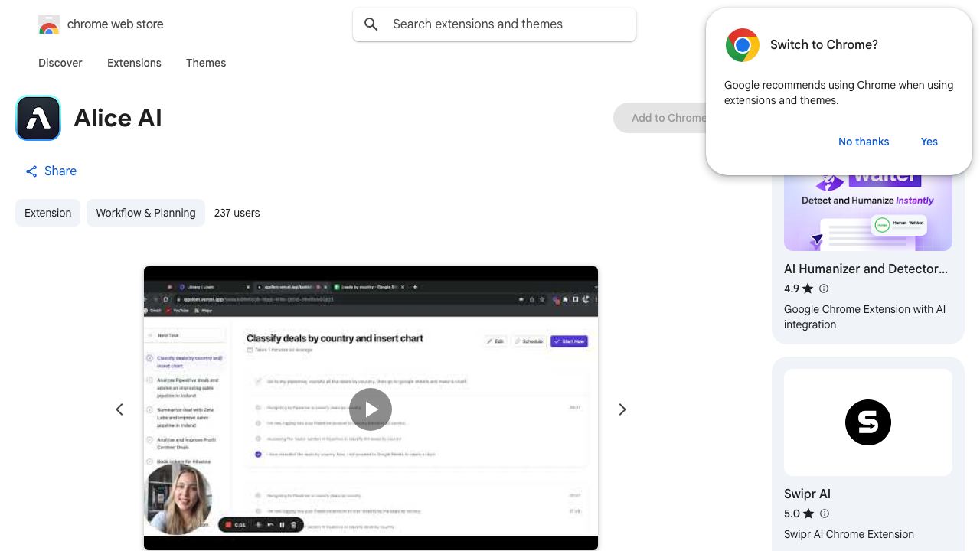
Task: Click the 5.0 star rating
Action: tap(799, 514)
